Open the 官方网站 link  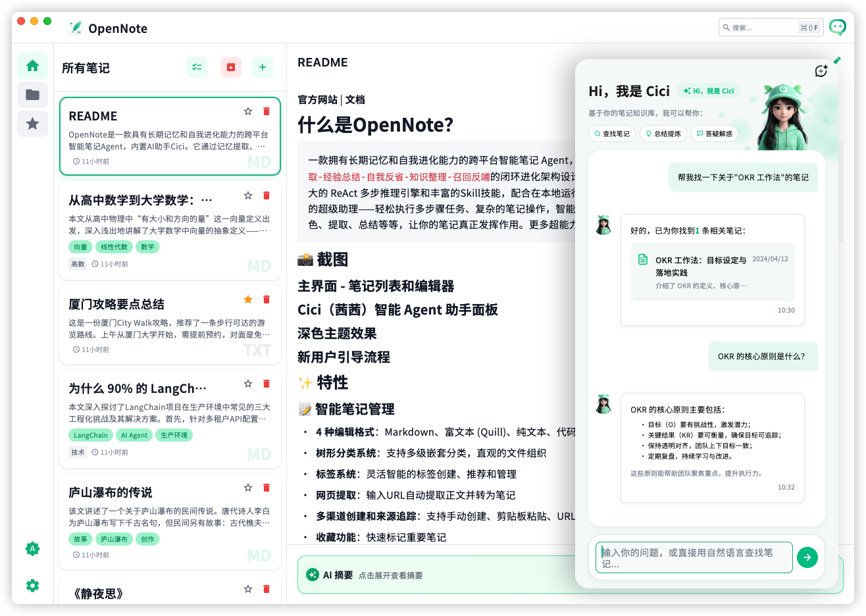click(317, 100)
